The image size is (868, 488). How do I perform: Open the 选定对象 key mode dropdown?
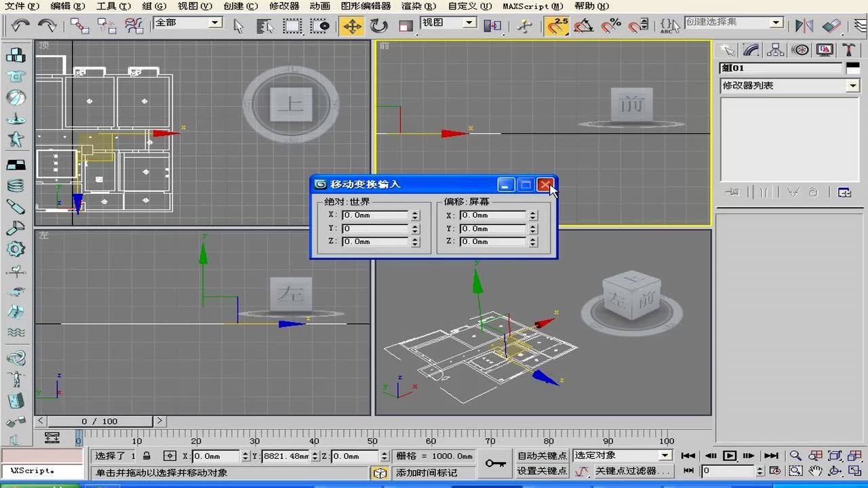tap(620, 455)
